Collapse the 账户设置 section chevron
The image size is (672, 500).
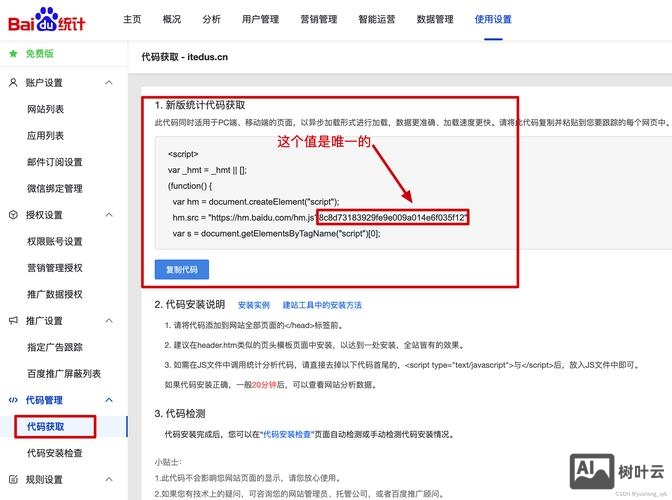109,83
